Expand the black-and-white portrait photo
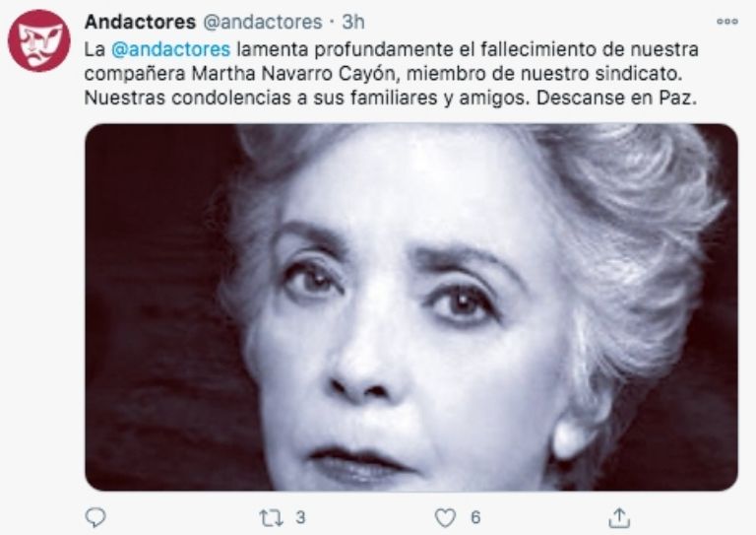This screenshot has width=756, height=535. [x=411, y=307]
